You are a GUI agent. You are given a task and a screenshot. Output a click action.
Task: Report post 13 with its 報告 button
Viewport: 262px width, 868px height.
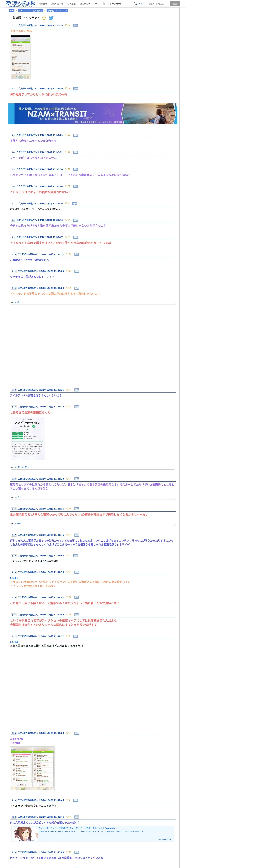pyautogui.click(x=77, y=390)
